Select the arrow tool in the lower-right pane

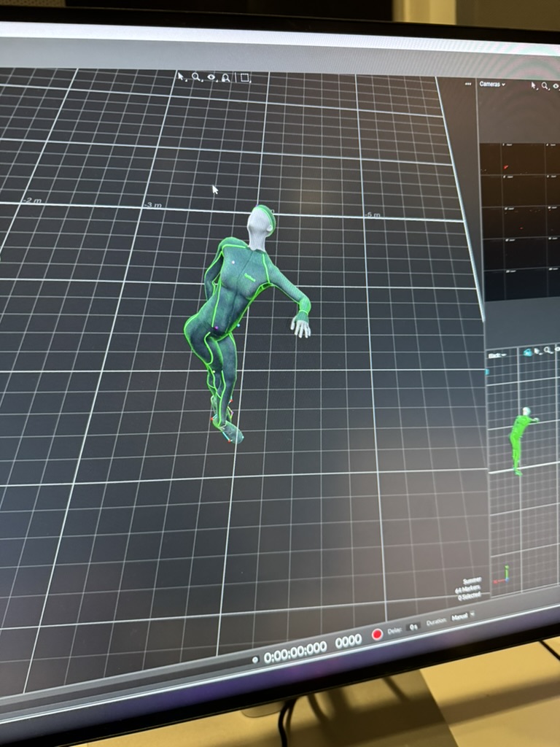coord(538,351)
